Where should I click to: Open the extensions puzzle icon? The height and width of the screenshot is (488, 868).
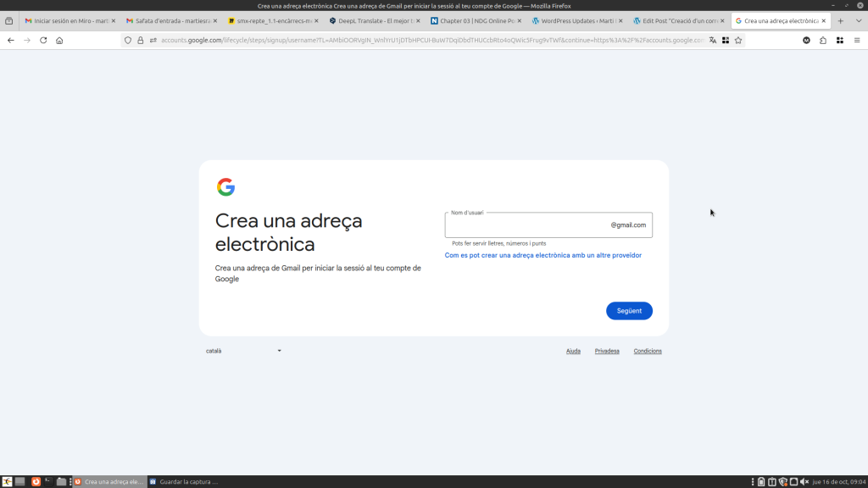(823, 40)
